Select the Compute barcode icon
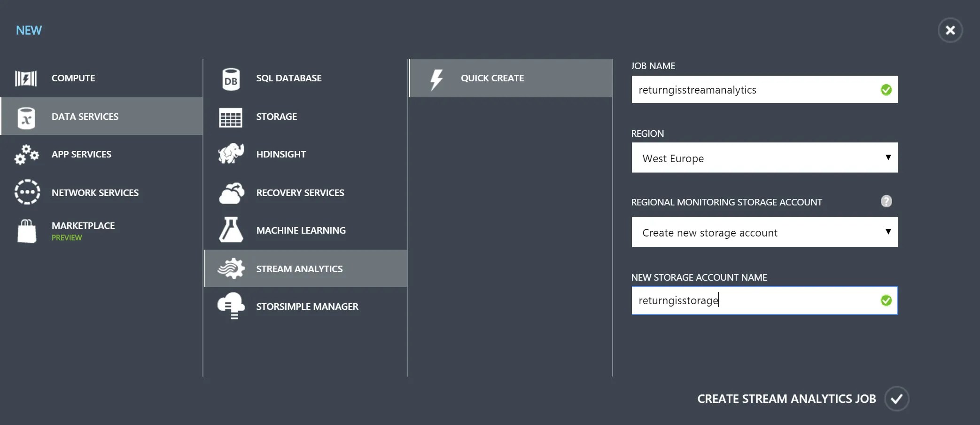Image resolution: width=980 pixels, height=425 pixels. [x=26, y=79]
